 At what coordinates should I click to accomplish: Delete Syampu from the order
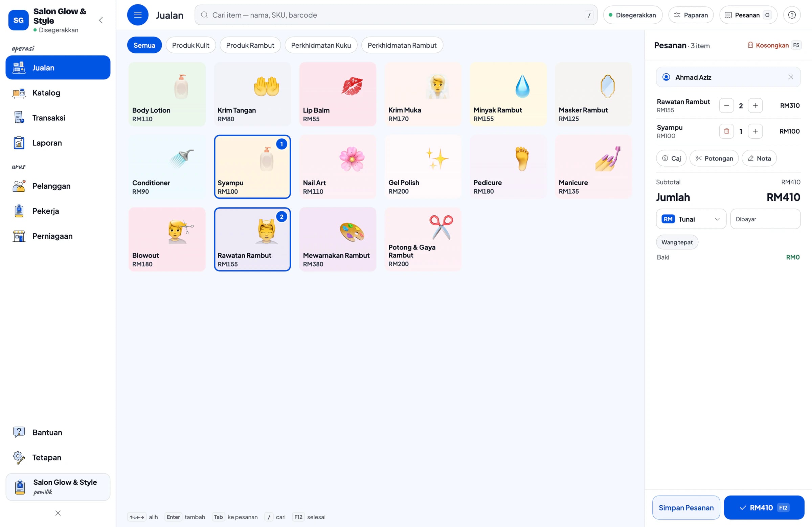click(x=726, y=131)
